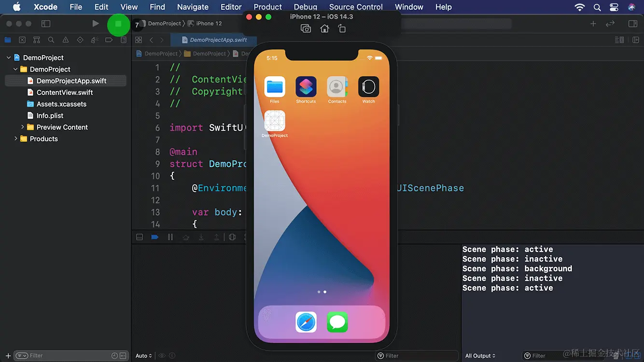
Task: Add an editor on the right
Action: [x=635, y=40]
